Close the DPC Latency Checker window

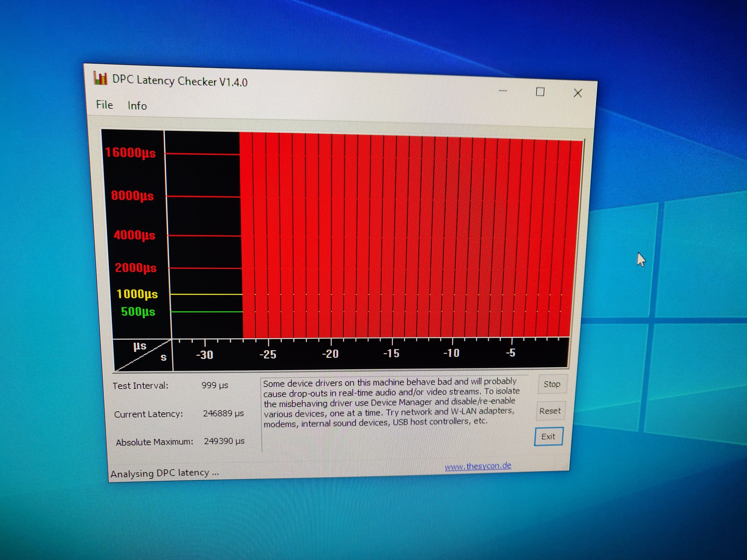(x=578, y=93)
